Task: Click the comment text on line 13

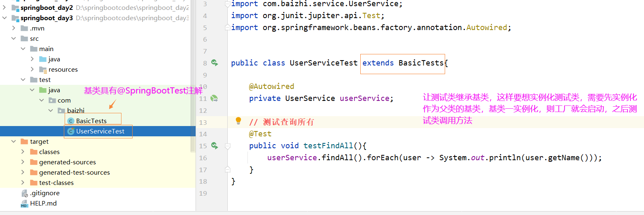Action: pos(282,122)
